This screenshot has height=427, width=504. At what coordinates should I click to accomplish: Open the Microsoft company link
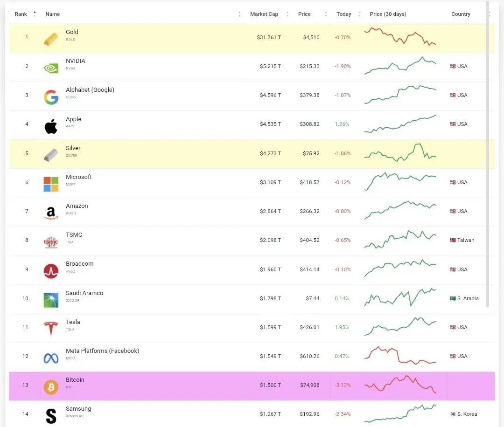pos(79,177)
